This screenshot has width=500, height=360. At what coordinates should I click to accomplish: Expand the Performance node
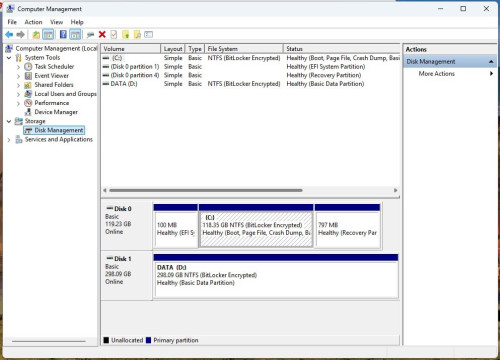18,103
